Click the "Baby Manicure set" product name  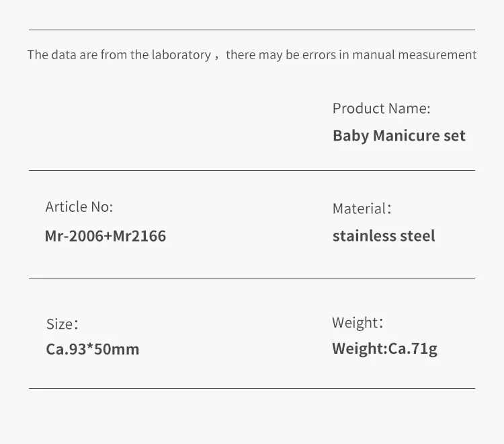pyautogui.click(x=398, y=136)
